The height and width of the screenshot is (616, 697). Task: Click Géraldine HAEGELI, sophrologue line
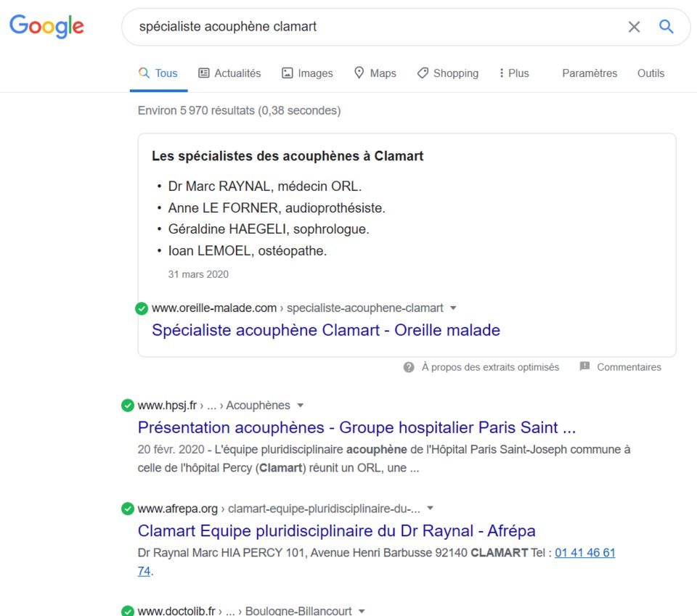point(269,229)
